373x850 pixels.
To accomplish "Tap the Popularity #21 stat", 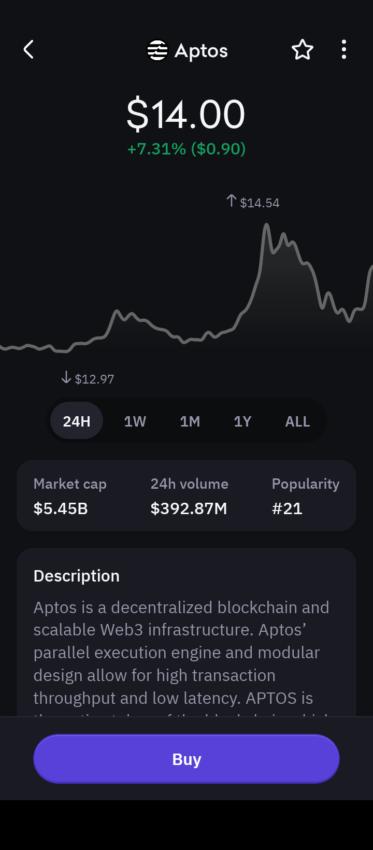I will tap(305, 496).
